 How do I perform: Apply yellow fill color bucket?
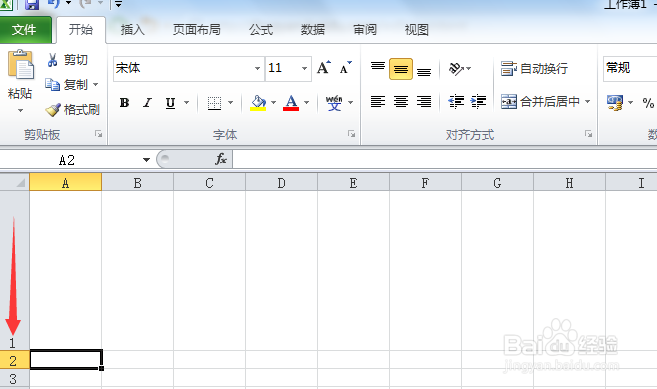pos(258,103)
